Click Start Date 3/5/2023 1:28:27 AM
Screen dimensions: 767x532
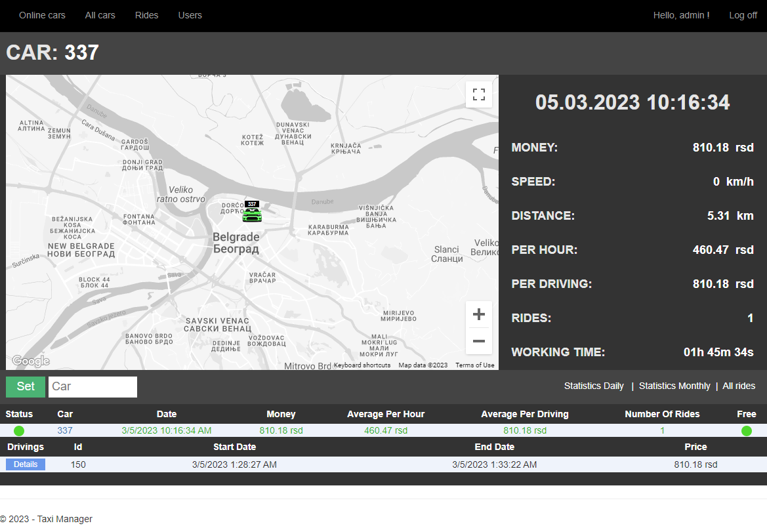[234, 464]
